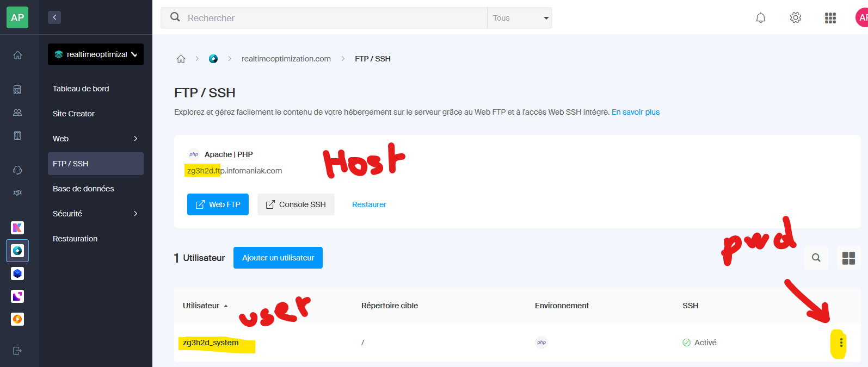This screenshot has height=367, width=868.
Task: Open the kSuite K app icon
Action: [x=17, y=228]
